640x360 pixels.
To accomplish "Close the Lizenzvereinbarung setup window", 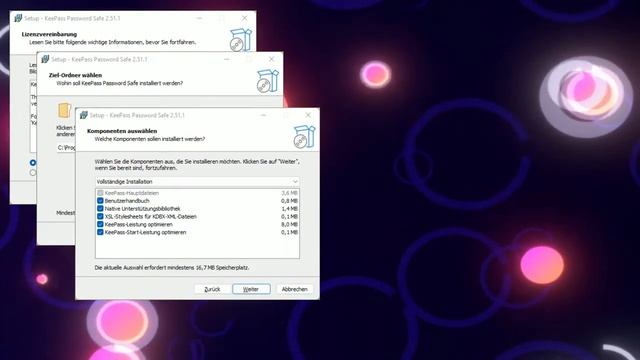I will [x=244, y=18].
